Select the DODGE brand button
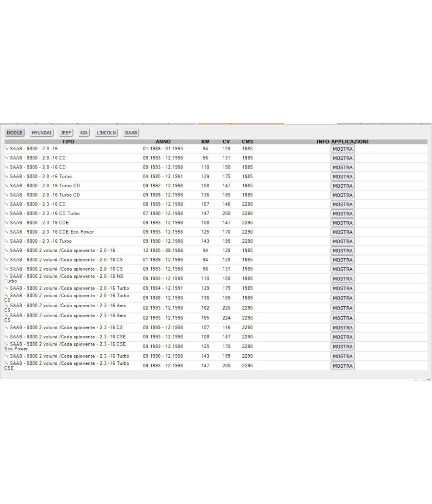This screenshot has height=504, width=432. pyautogui.click(x=15, y=133)
